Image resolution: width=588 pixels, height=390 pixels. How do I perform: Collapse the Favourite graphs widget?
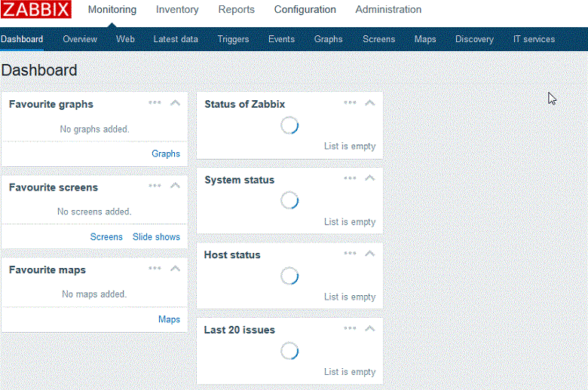[x=175, y=103]
